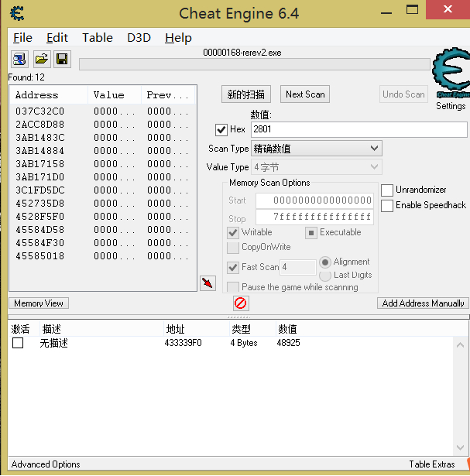The width and height of the screenshot is (470, 476).
Task: Copy selected addresses with red arrow
Action: tap(208, 283)
